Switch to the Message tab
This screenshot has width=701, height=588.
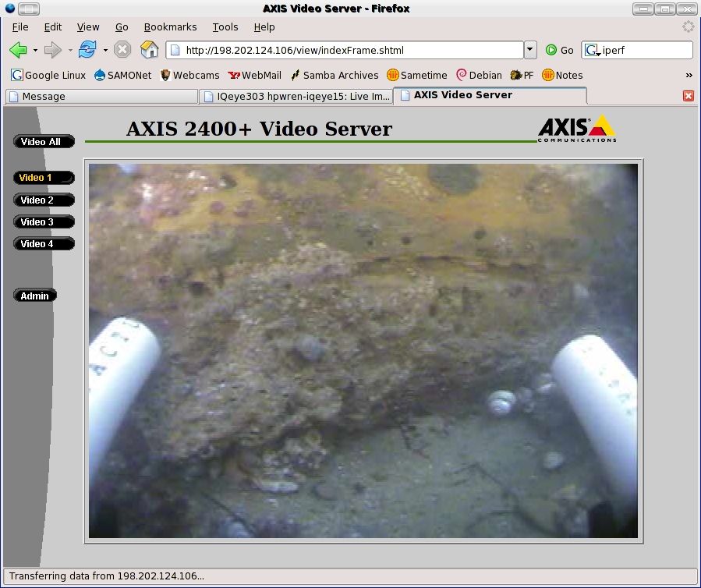[102, 97]
